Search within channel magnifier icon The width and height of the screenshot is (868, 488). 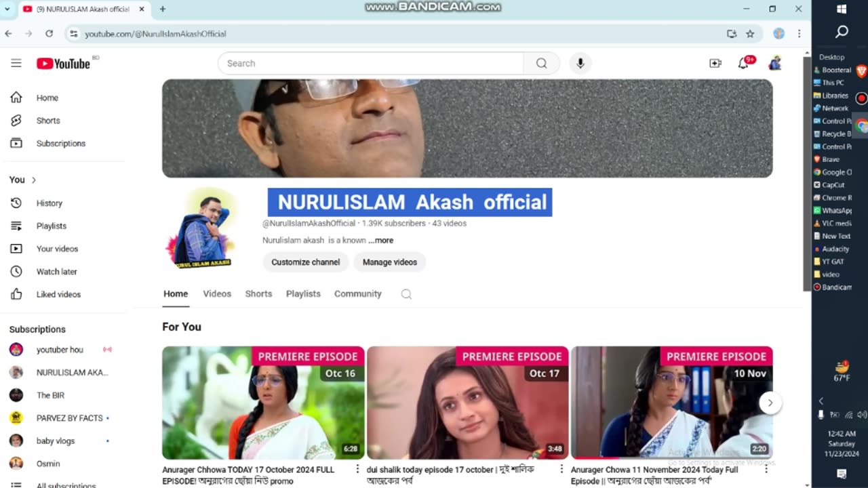click(x=406, y=294)
